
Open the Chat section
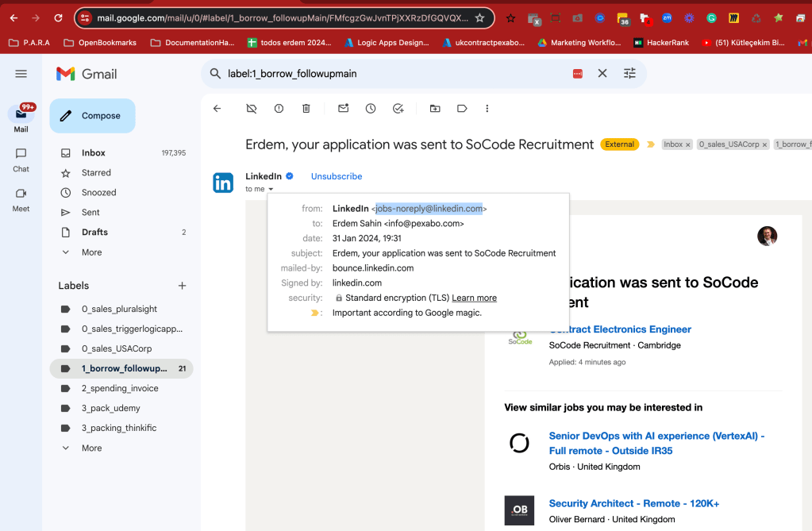[x=21, y=160]
